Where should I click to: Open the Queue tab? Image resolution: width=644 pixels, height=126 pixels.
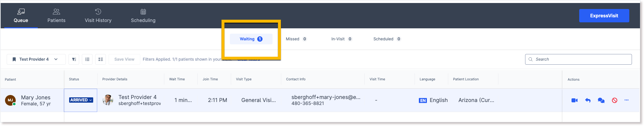point(21,16)
